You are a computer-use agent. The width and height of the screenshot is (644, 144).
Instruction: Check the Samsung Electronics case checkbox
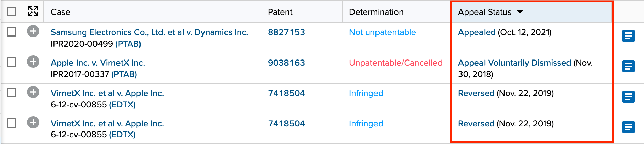tap(12, 32)
